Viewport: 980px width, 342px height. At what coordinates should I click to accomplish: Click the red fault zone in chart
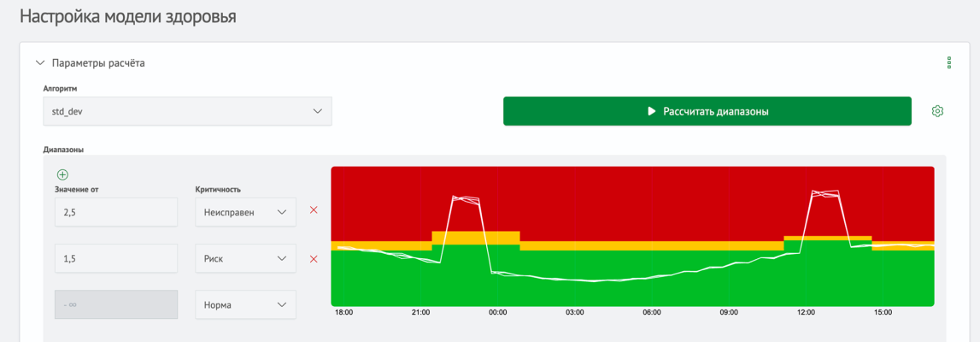point(631,203)
